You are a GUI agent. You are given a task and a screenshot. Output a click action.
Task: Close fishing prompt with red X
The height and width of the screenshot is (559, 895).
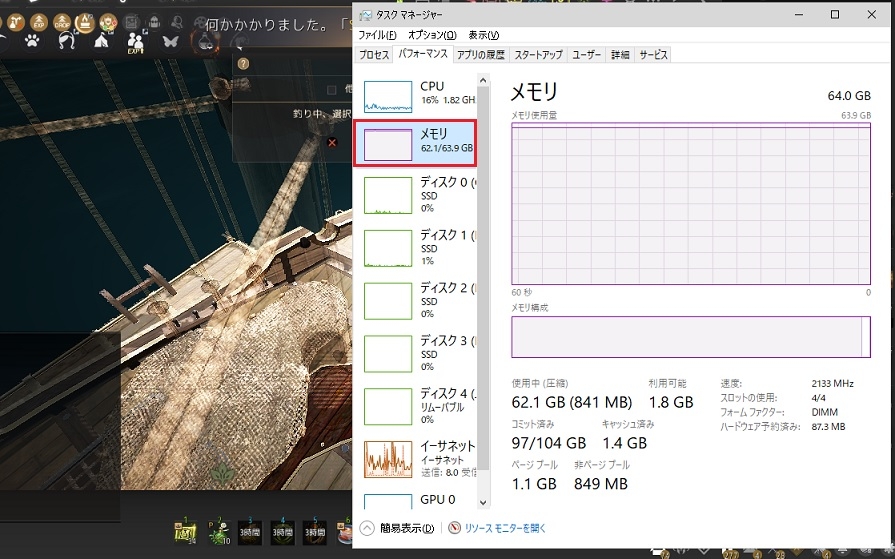[333, 143]
